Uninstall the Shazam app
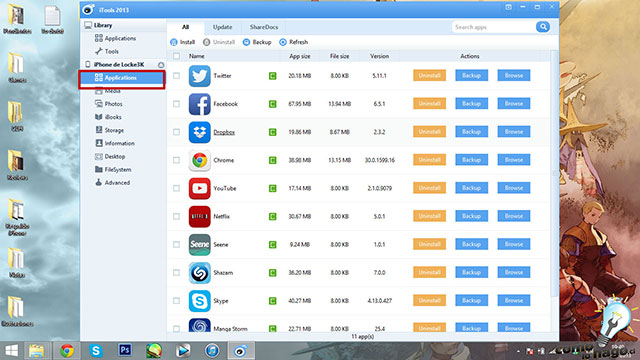This screenshot has height=360, width=640. [429, 272]
